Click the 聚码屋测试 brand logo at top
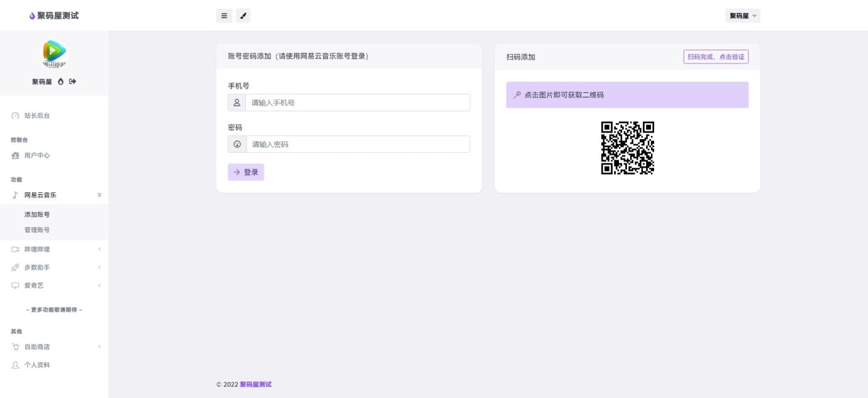The height and width of the screenshot is (398, 868). click(54, 15)
